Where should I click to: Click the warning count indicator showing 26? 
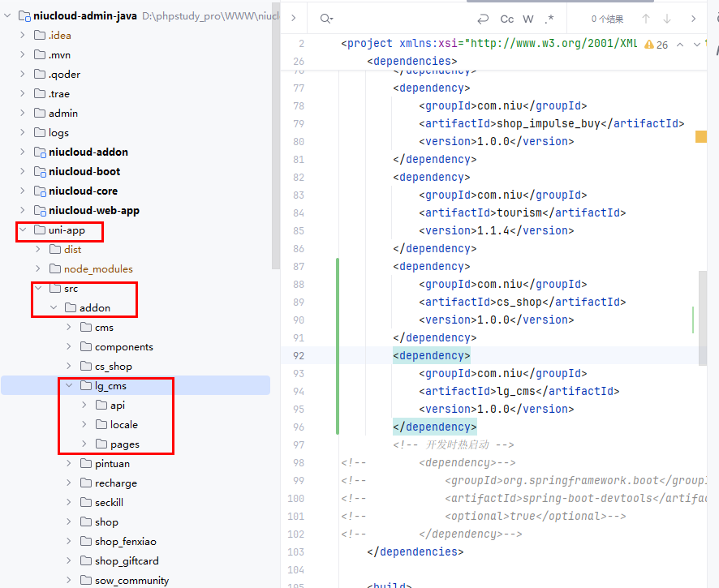[x=657, y=45]
